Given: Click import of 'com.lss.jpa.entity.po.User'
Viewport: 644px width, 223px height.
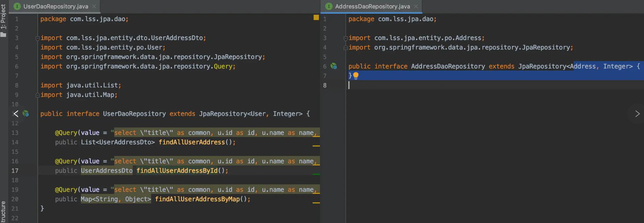Looking at the screenshot, I should coord(103,48).
